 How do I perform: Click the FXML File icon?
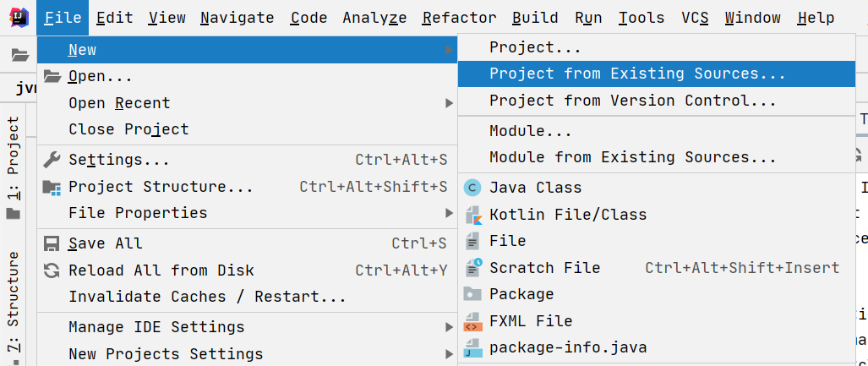pyautogui.click(x=473, y=321)
